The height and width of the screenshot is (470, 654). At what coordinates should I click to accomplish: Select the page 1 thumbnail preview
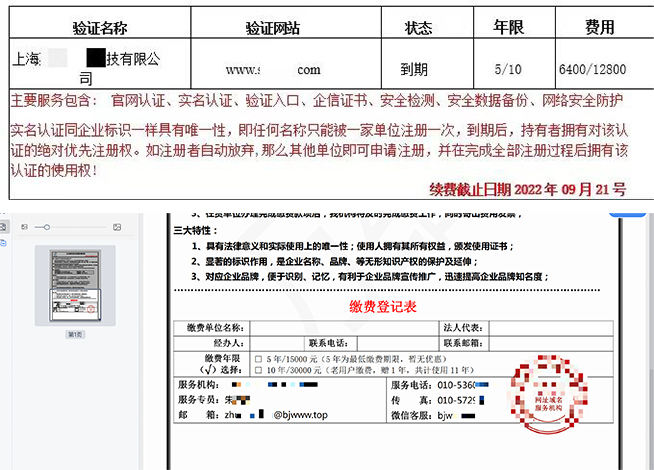coord(75,286)
